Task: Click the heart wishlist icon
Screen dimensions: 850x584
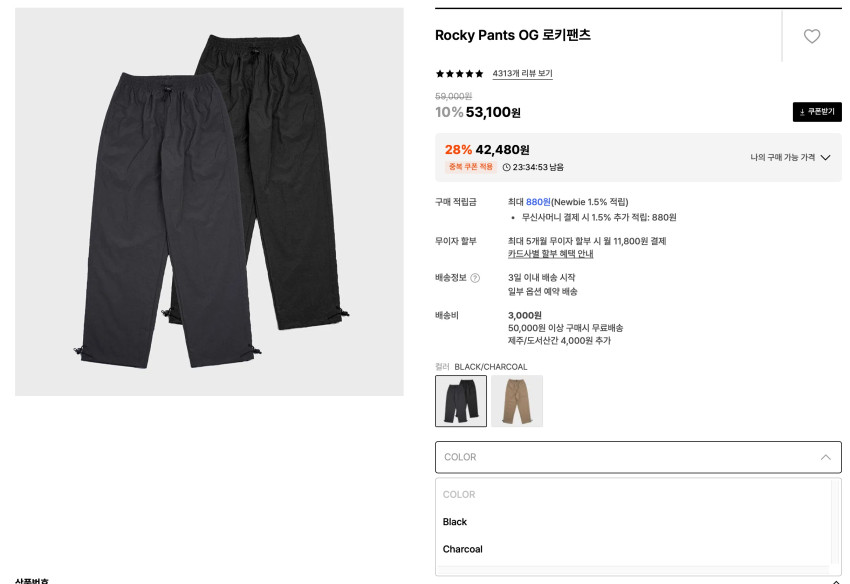Action: tap(812, 36)
